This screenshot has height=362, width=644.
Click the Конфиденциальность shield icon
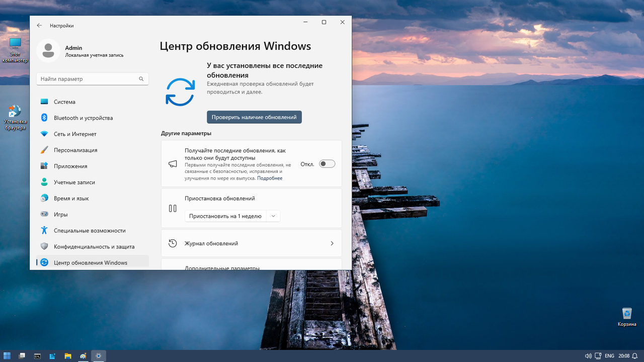click(44, 246)
